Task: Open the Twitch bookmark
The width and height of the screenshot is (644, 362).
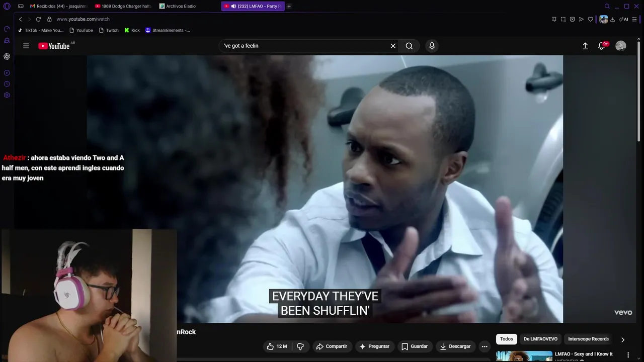Action: click(x=109, y=30)
